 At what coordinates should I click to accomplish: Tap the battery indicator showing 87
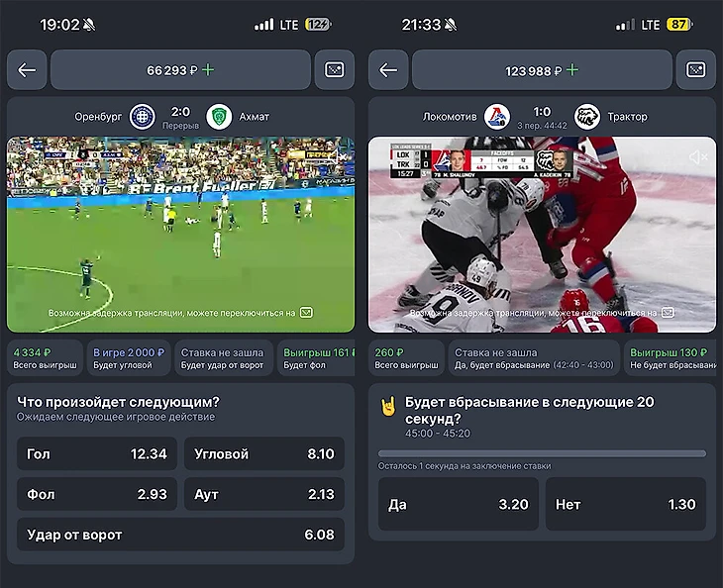pyautogui.click(x=679, y=24)
